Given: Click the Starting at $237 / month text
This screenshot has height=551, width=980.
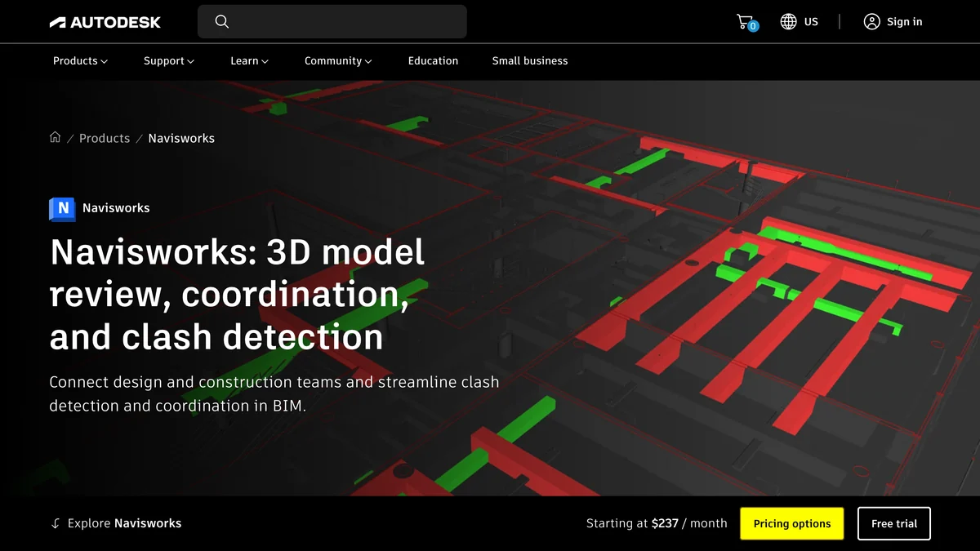Looking at the screenshot, I should (x=657, y=524).
